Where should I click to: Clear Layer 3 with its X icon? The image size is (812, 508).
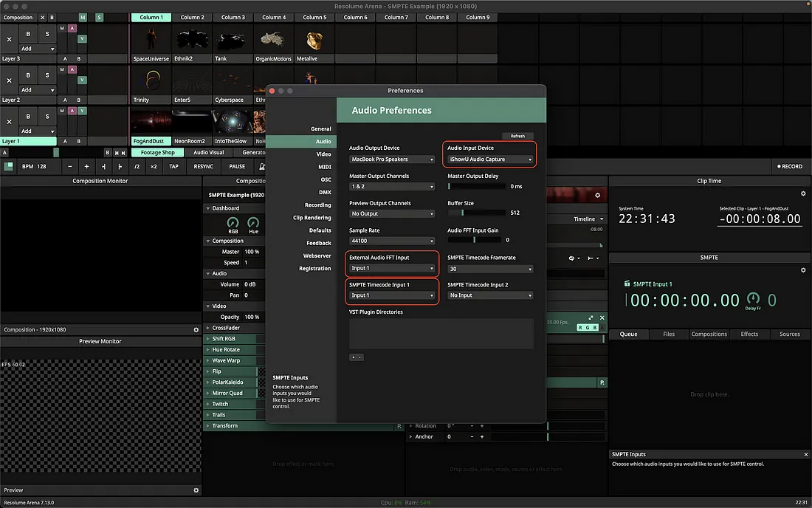pos(9,39)
